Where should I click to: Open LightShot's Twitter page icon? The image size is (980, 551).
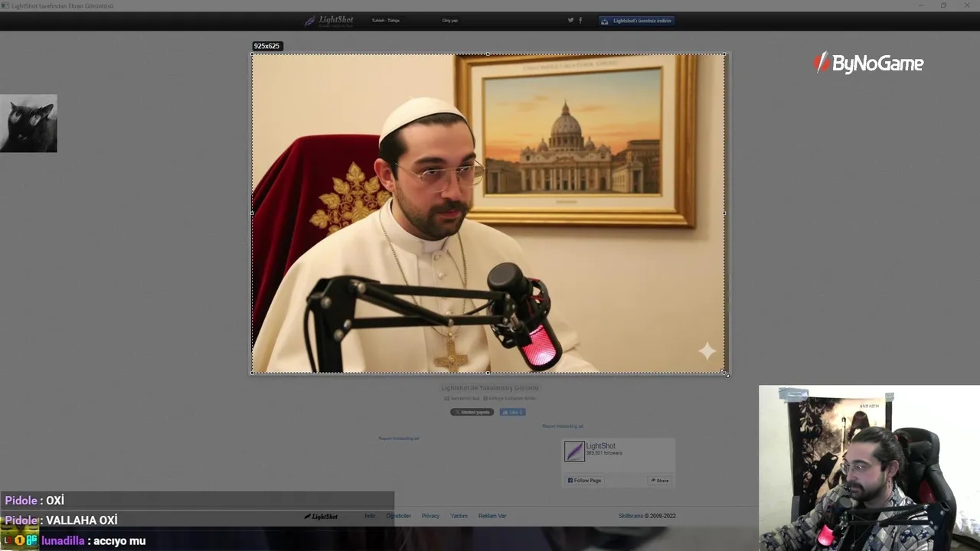(x=570, y=21)
